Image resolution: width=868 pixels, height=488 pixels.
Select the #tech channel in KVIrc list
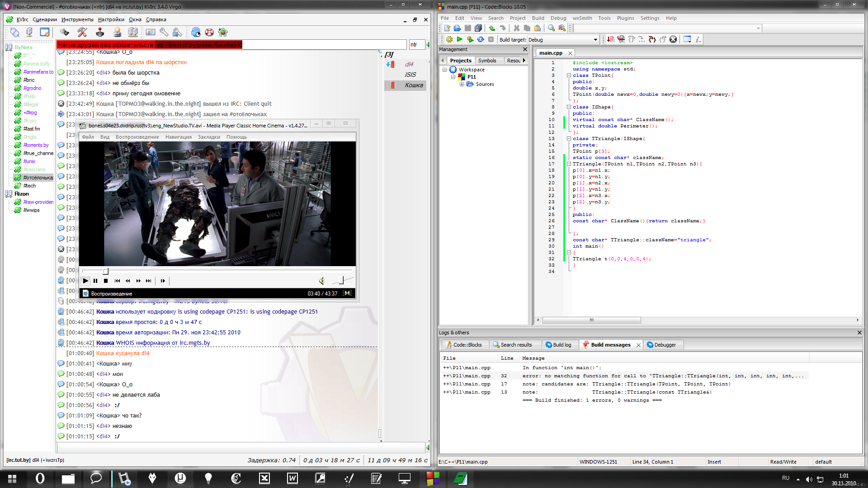(x=30, y=186)
